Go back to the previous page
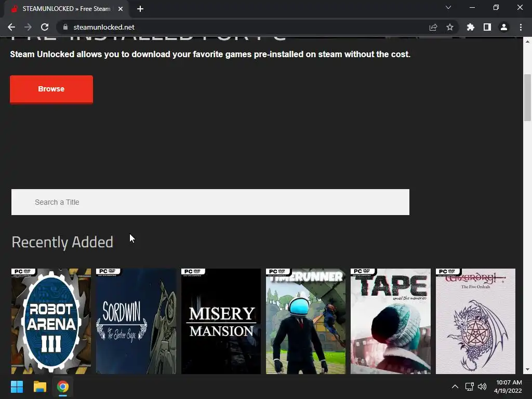Screen dimensions: 532x399 point(11,27)
